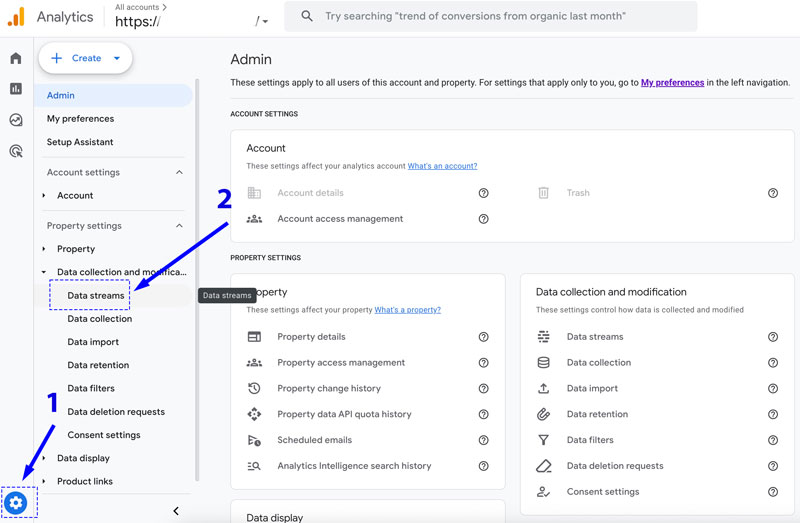Follow the My preferences link in description
Screen dimensions: 800x523
coord(672,83)
